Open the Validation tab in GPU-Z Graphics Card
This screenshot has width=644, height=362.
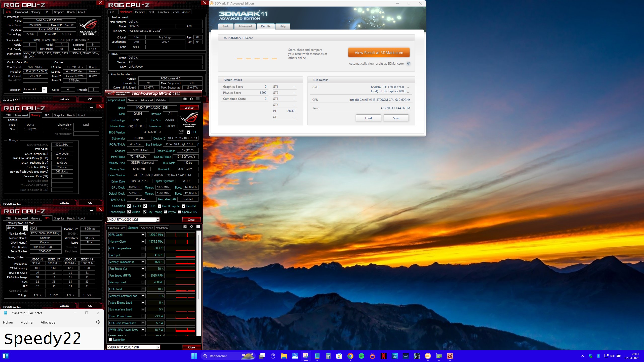click(x=162, y=100)
